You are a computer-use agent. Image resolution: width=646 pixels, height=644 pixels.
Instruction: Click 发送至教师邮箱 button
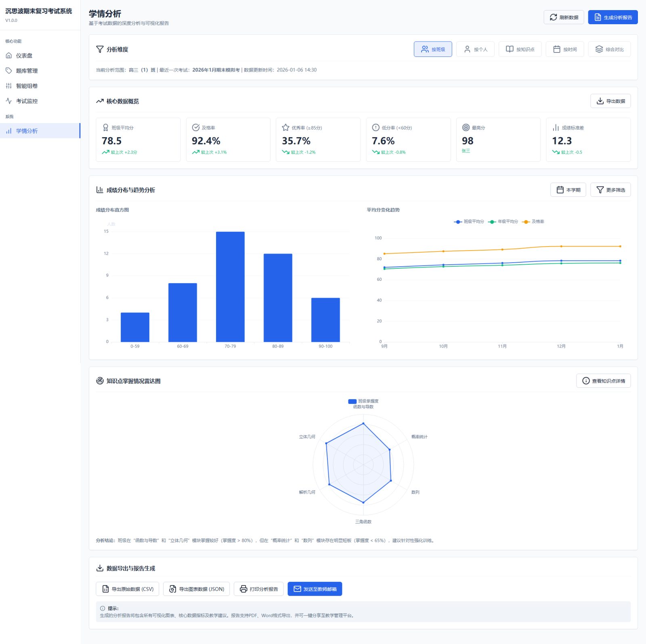point(315,589)
